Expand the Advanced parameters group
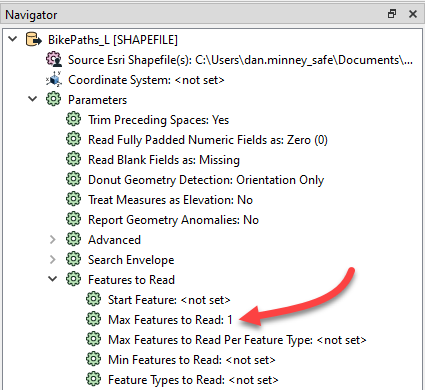 point(52,239)
